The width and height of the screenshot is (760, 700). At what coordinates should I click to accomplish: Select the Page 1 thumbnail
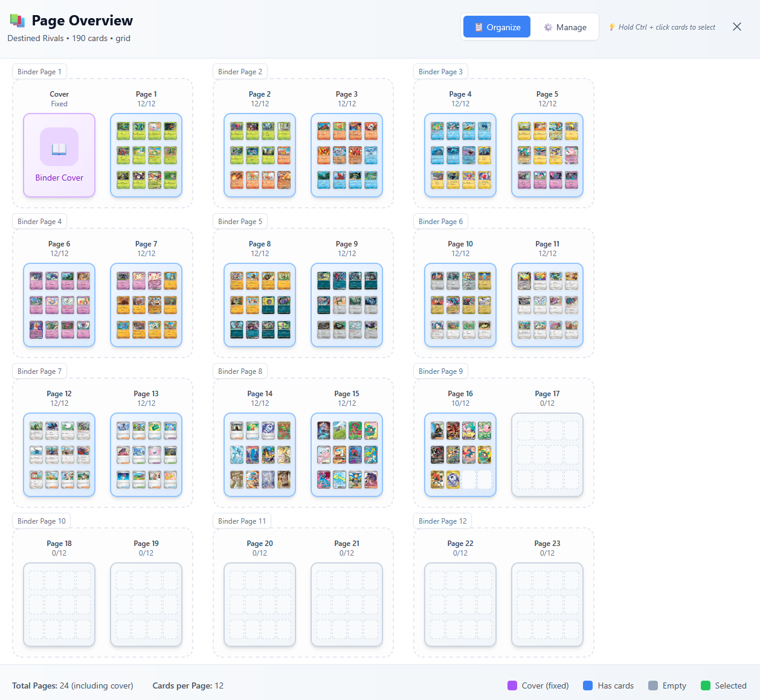click(146, 155)
